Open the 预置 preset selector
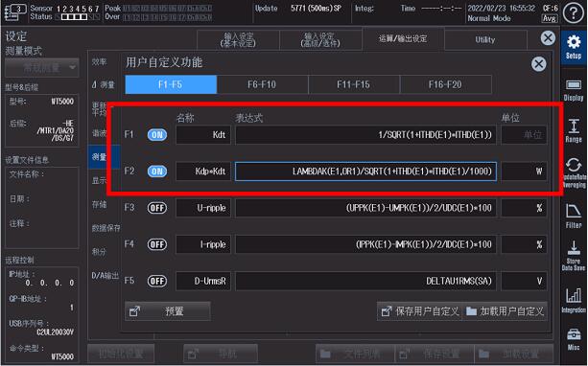Image resolution: width=588 pixels, height=366 pixels. click(x=168, y=311)
